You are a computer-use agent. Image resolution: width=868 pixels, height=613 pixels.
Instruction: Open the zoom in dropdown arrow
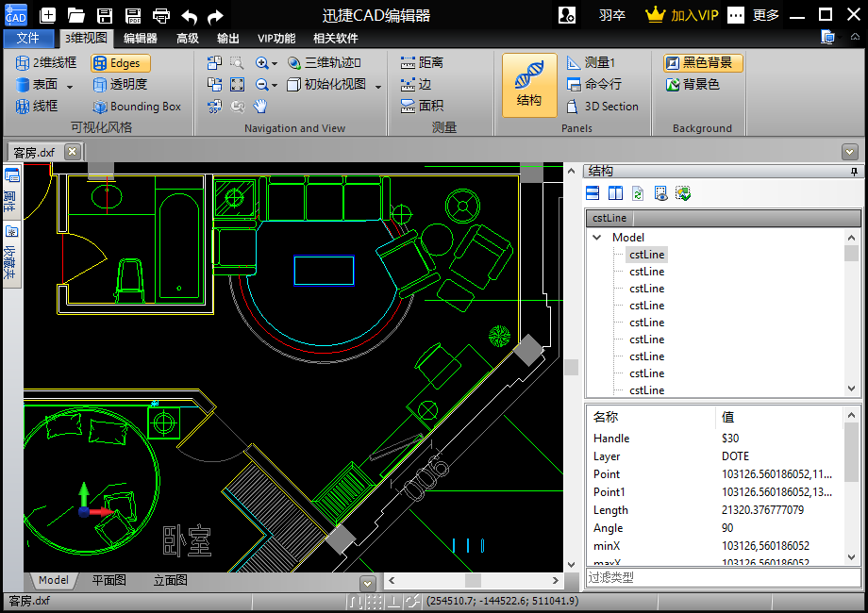[274, 63]
